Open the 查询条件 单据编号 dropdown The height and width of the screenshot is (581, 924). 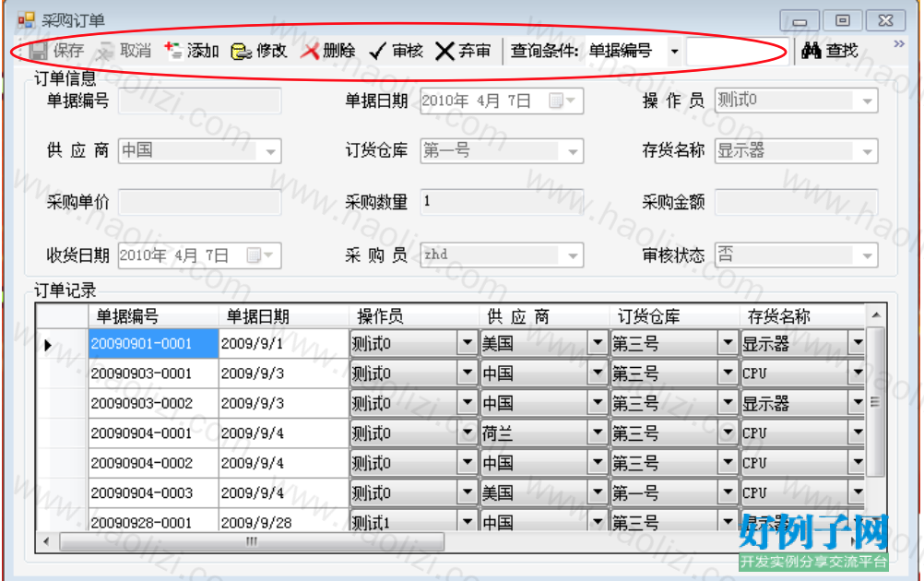(674, 52)
